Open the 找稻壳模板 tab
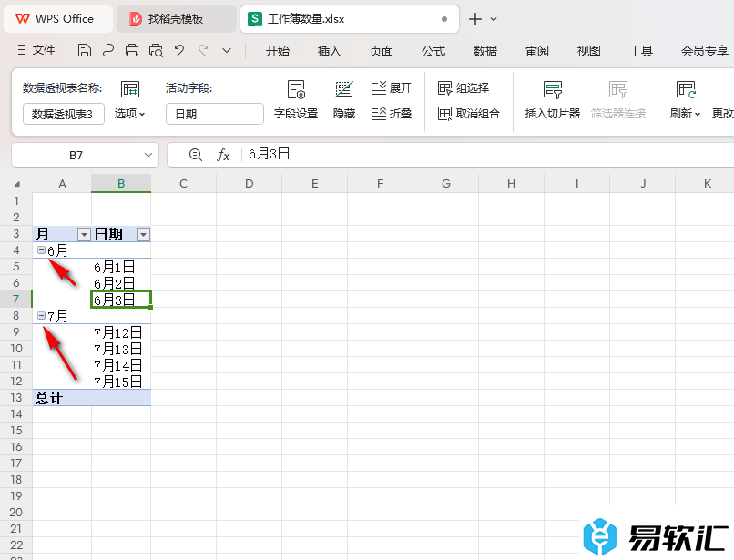The image size is (734, 560). tap(176, 19)
